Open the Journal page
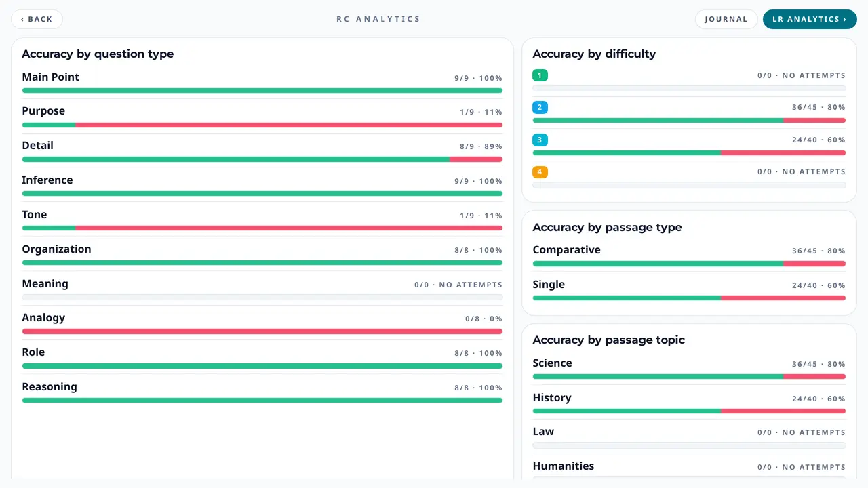Image resolution: width=868 pixels, height=488 pixels. click(x=726, y=19)
